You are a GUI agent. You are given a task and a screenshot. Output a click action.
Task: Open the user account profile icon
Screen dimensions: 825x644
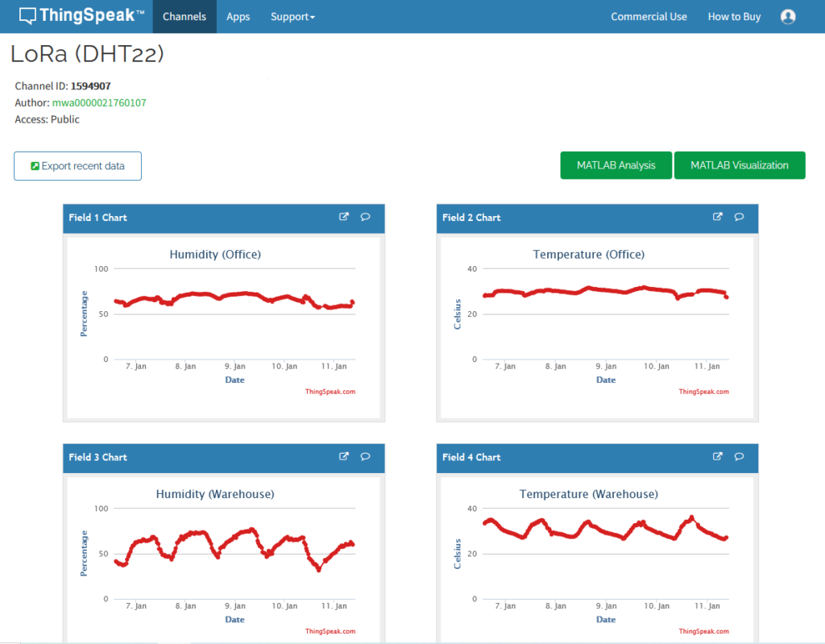click(787, 17)
